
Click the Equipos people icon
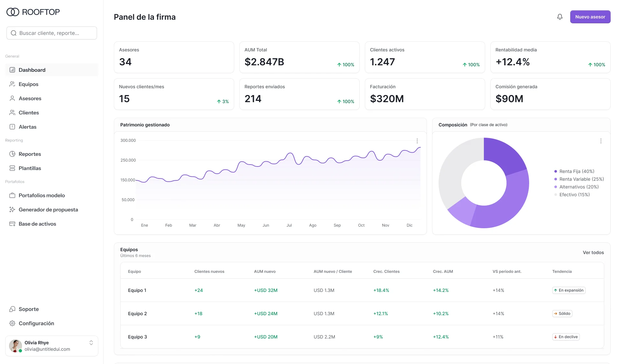click(x=12, y=84)
